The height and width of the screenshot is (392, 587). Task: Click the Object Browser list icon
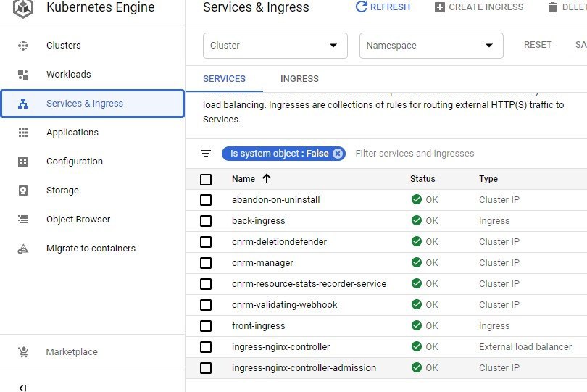[23, 219]
